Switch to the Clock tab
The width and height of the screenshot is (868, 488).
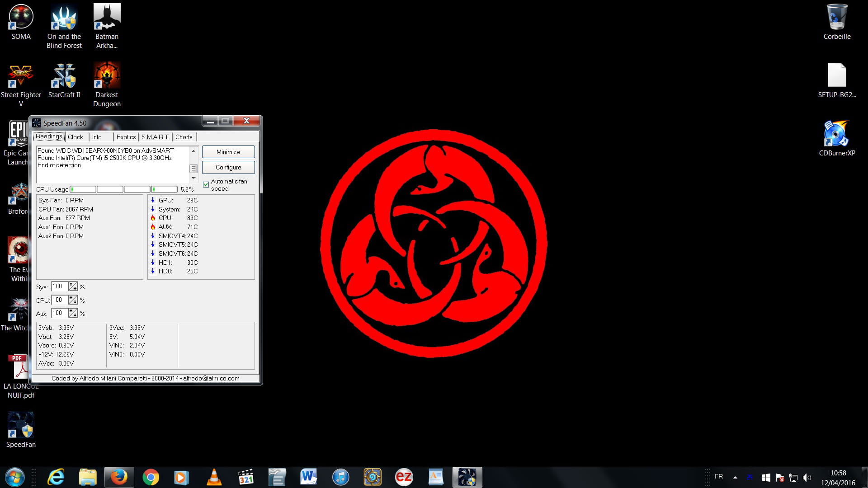[75, 137]
